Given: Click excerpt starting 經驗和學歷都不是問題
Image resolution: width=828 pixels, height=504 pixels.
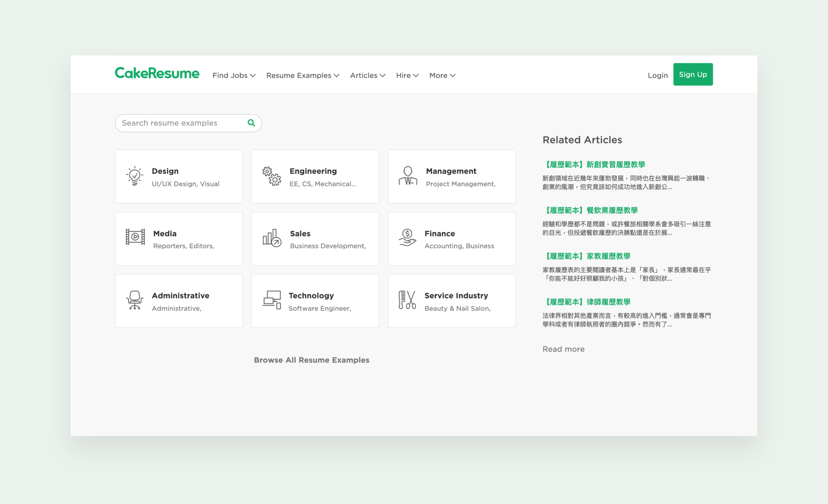Looking at the screenshot, I should (x=626, y=228).
